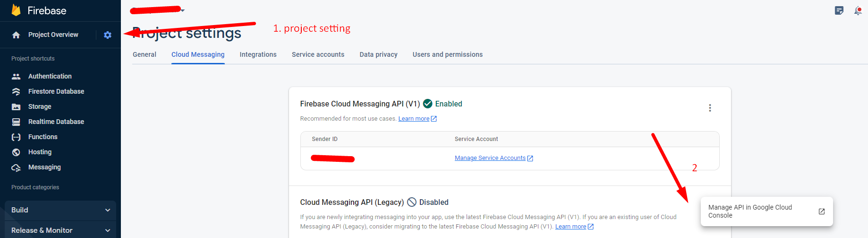Go to Storage shortcut

tap(40, 106)
